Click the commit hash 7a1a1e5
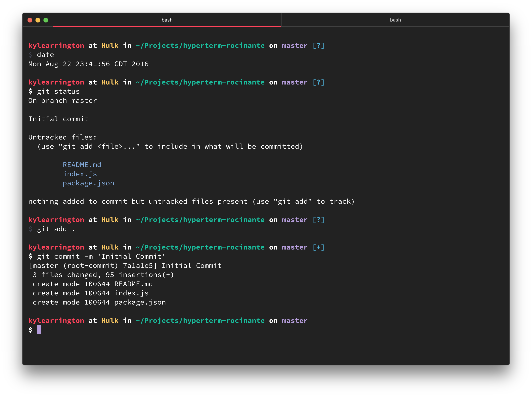This screenshot has height=397, width=532. (138, 266)
